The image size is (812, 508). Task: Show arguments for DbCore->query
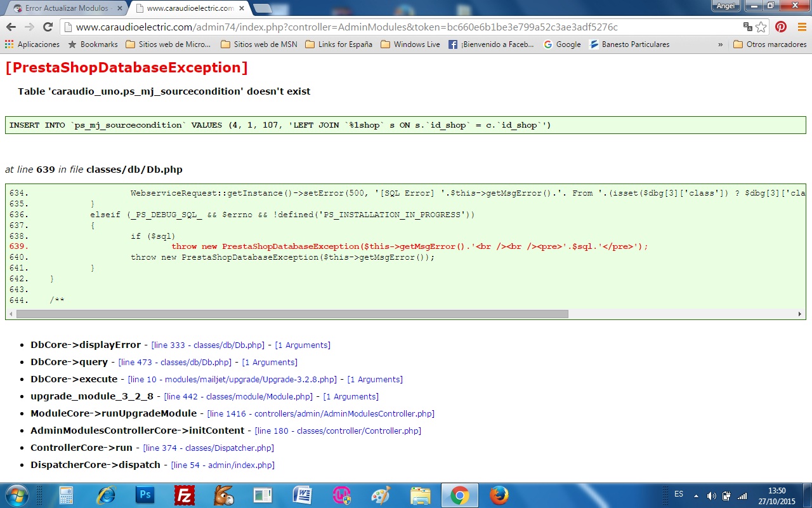[x=270, y=362]
